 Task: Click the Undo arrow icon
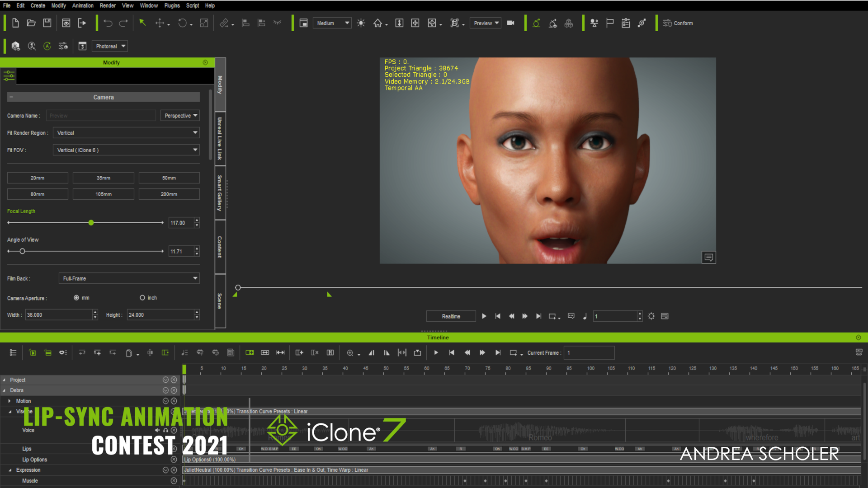(x=108, y=23)
